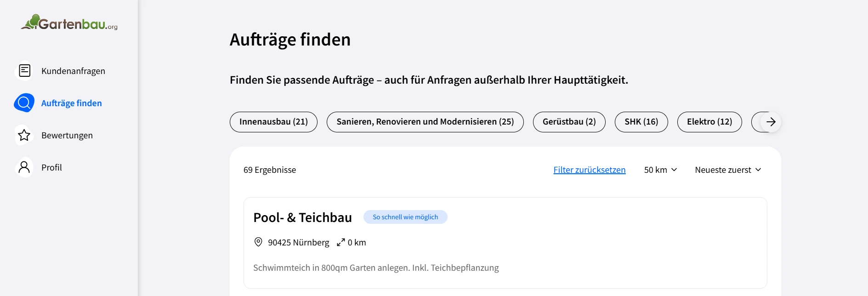This screenshot has height=296, width=868.
Task: Open the Neueste zuerst sort dropdown
Action: [x=728, y=170]
